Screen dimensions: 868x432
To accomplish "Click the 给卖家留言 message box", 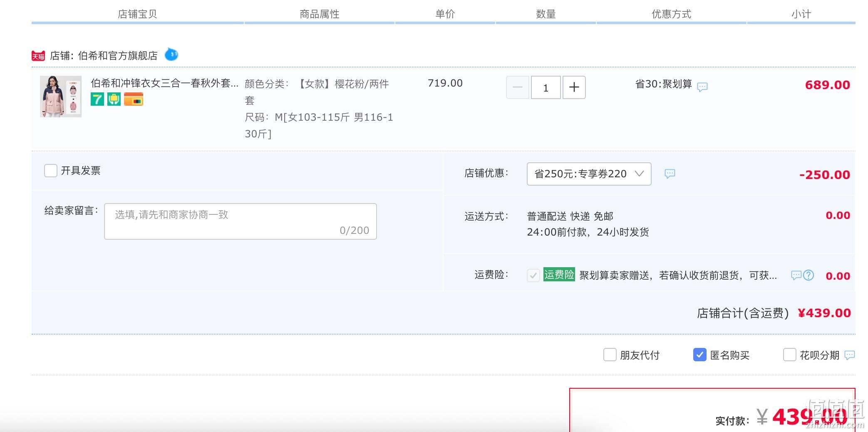I will click(241, 221).
